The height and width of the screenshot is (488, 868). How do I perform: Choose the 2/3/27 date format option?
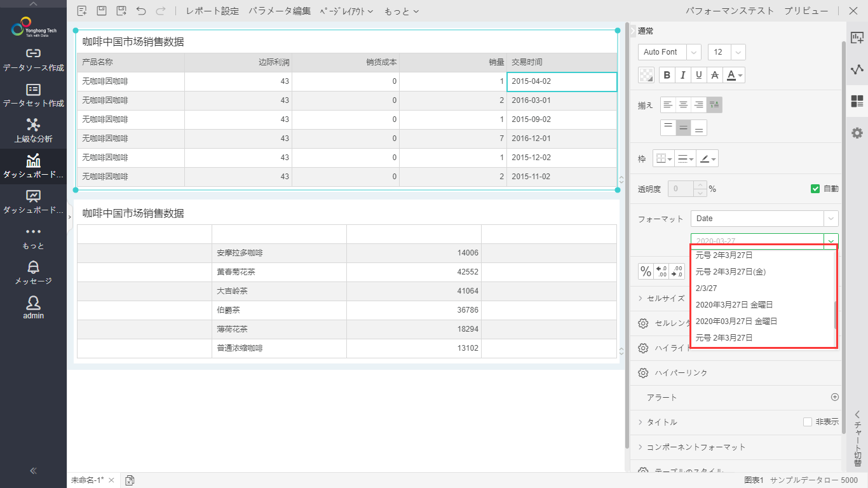click(707, 288)
